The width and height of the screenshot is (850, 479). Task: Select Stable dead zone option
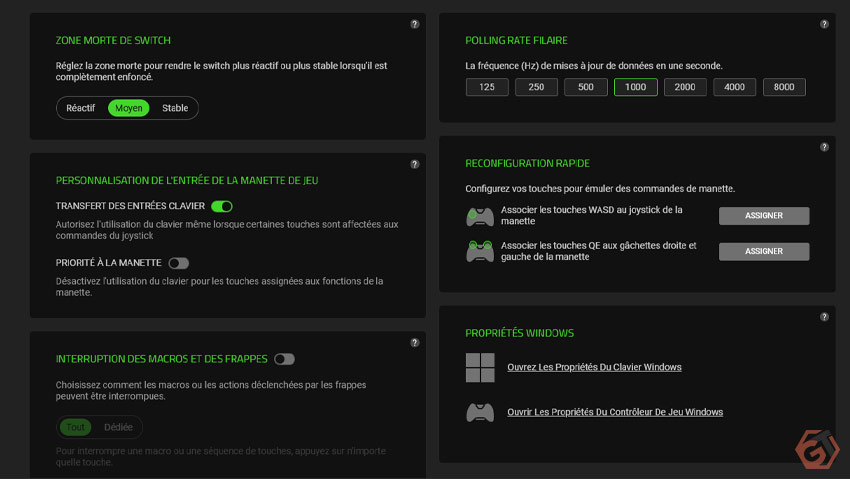tap(175, 108)
